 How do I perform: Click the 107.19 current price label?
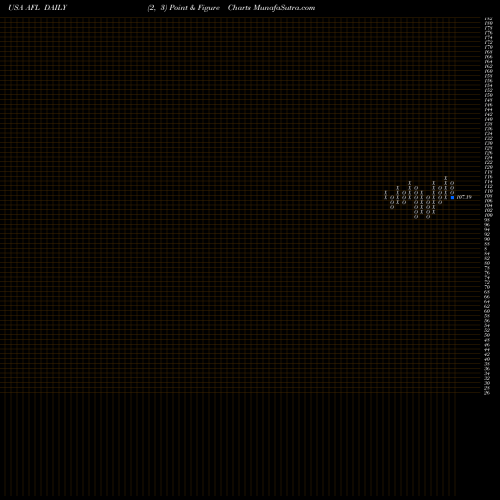click(464, 197)
